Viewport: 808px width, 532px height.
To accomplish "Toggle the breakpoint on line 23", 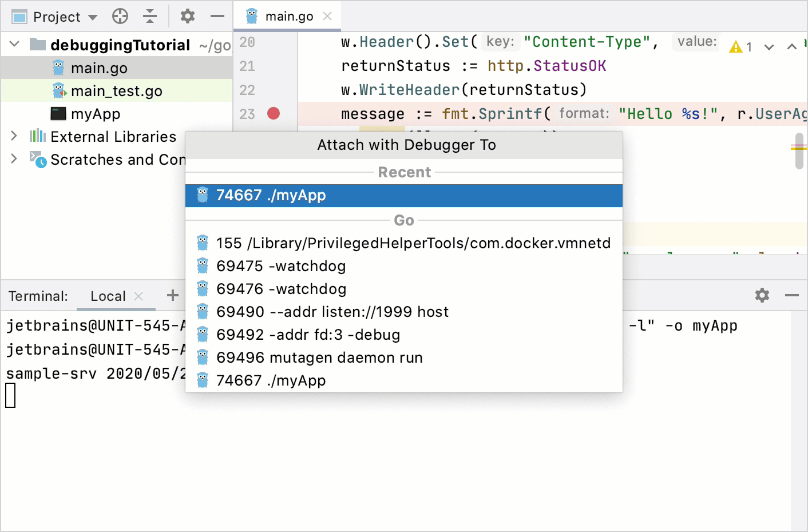I will click(274, 114).
